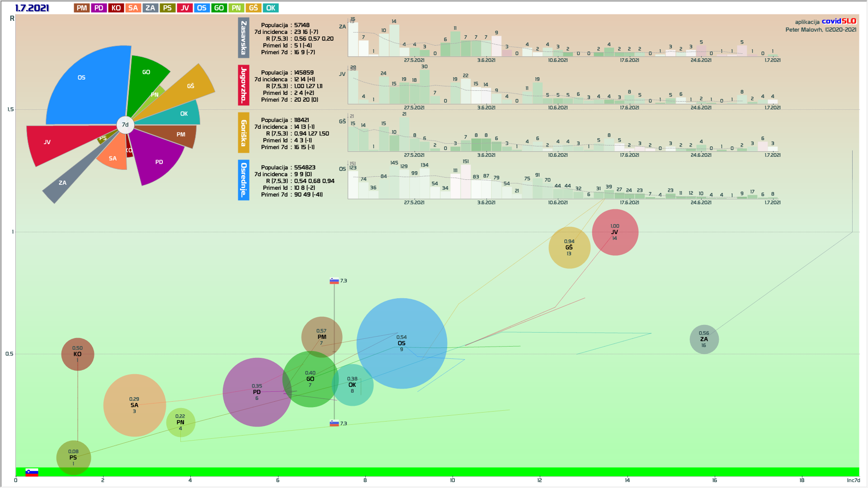
Task: Toggle the PM region tag
Action: point(82,8)
